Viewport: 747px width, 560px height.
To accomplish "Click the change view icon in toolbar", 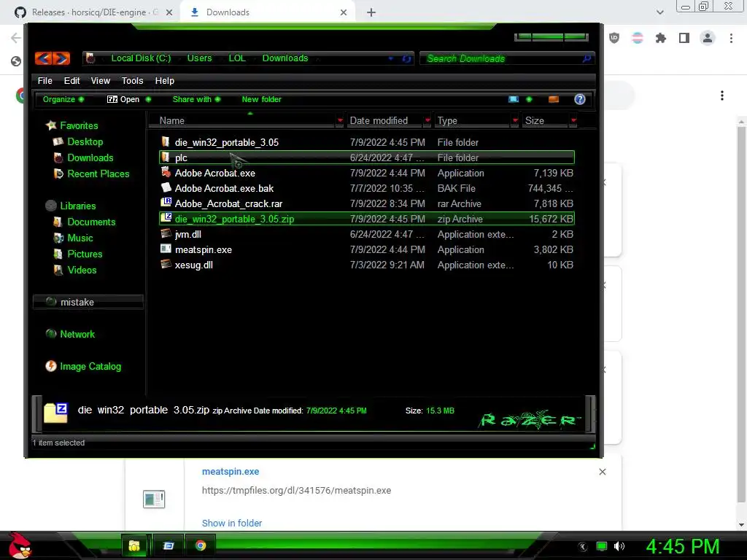I will coord(513,99).
